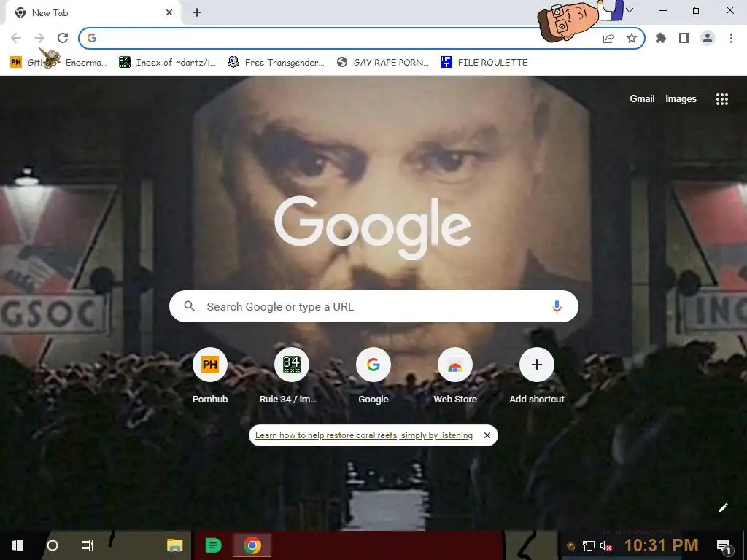Screen dimensions: 747x560
Task: Switch to Chrome on the taskbar
Action: coord(252,545)
